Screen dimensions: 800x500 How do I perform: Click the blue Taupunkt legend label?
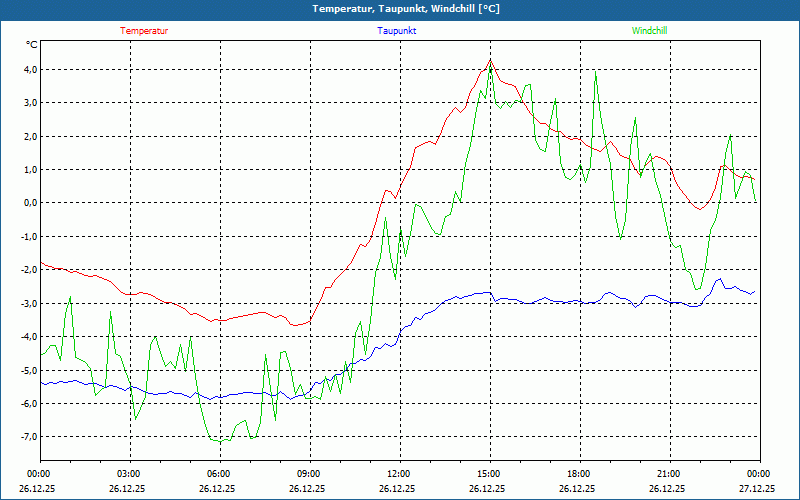point(397,31)
